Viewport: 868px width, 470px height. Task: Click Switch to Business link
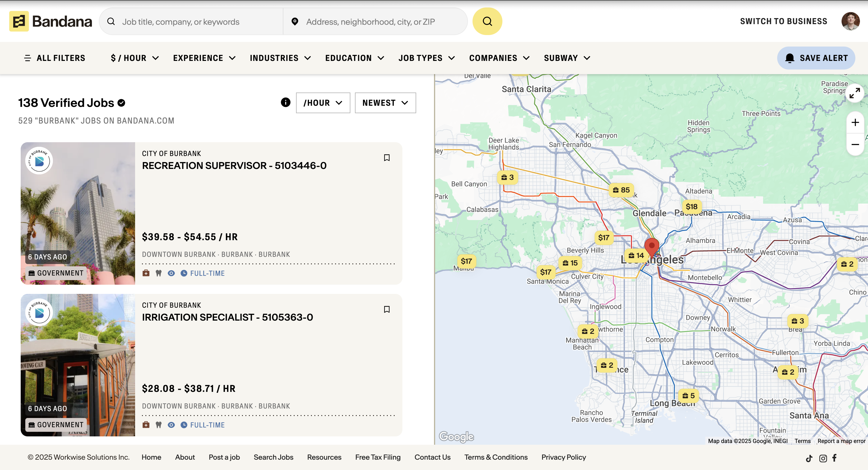[783, 21]
